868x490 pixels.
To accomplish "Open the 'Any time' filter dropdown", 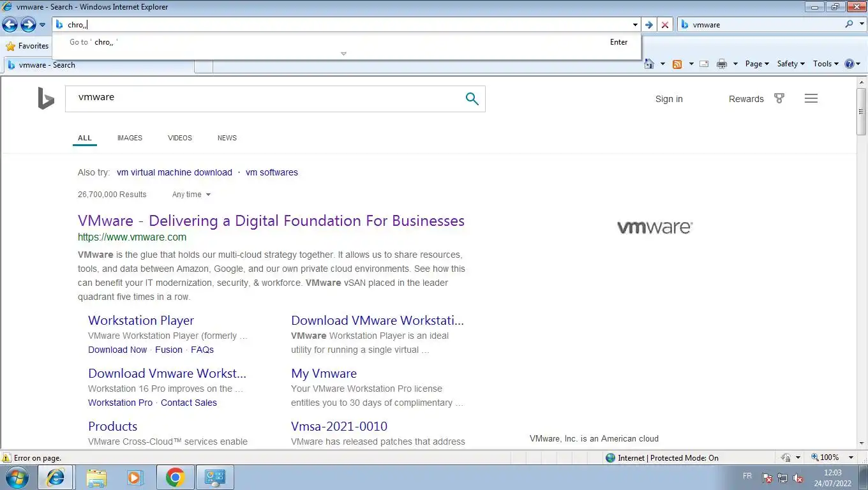I will (191, 195).
